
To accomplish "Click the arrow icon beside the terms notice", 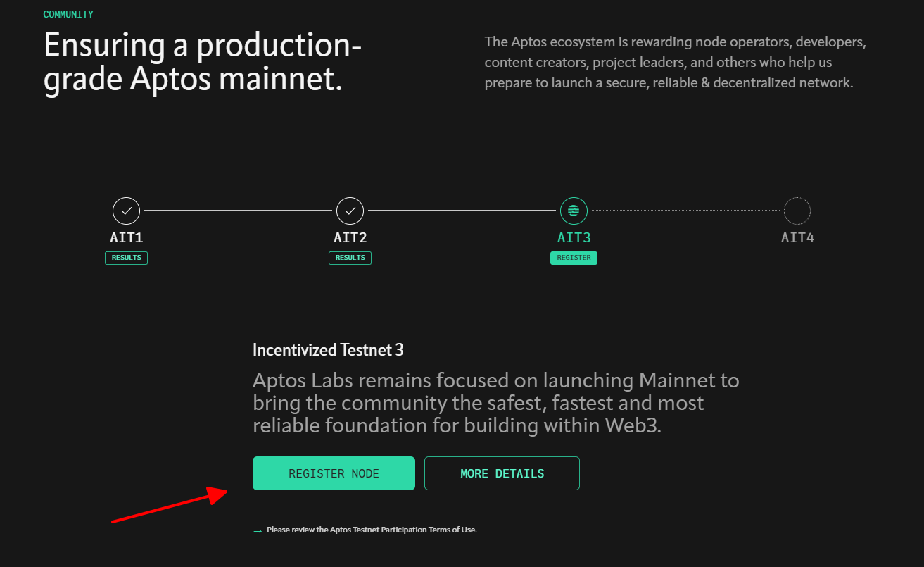I will tap(258, 530).
